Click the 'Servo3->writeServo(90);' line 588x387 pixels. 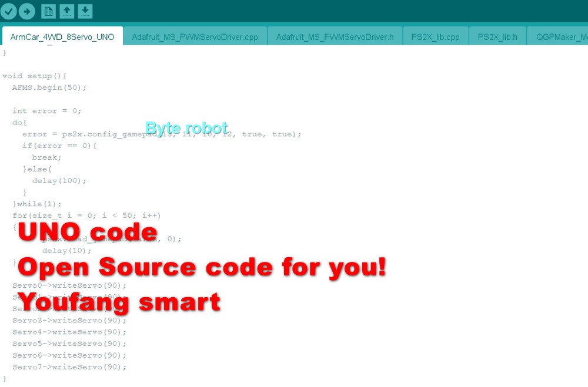click(x=69, y=320)
